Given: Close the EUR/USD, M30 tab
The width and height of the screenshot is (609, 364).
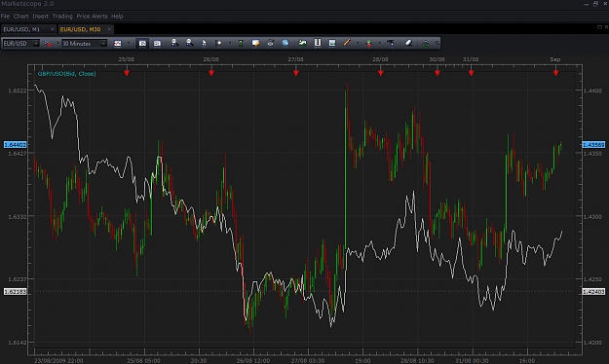Looking at the screenshot, I should [x=109, y=29].
